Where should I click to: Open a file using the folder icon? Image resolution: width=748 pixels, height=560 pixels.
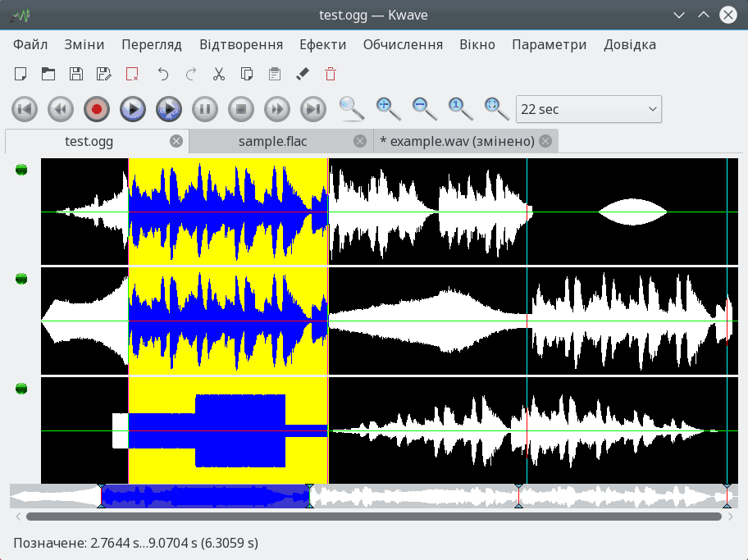pyautogui.click(x=48, y=74)
